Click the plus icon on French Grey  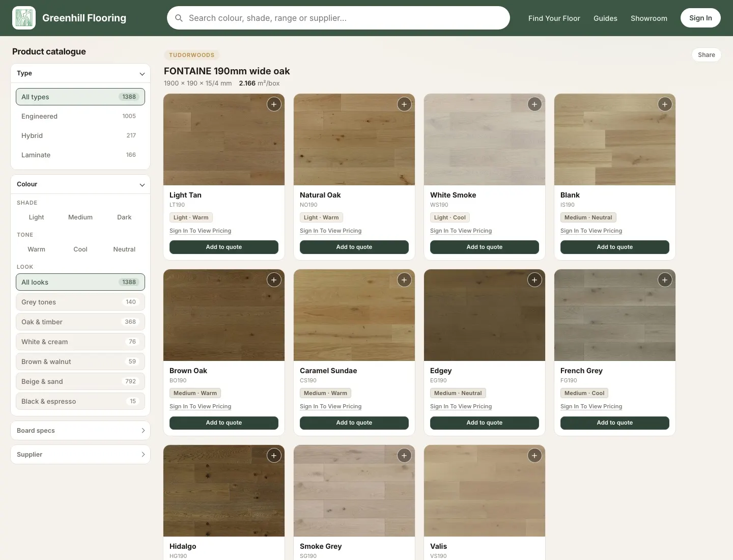pos(665,280)
